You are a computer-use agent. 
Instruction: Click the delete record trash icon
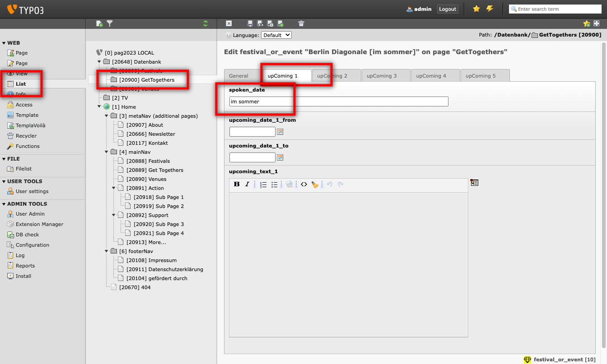[301, 23]
